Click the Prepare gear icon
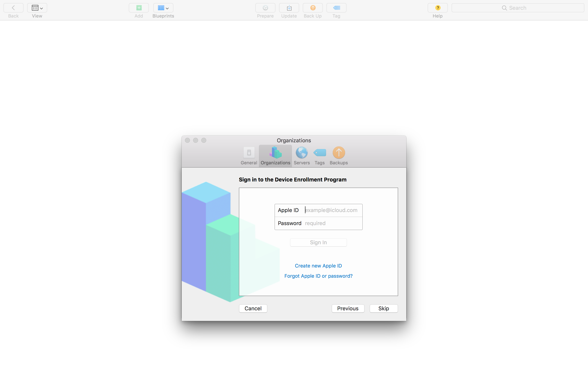 click(265, 8)
